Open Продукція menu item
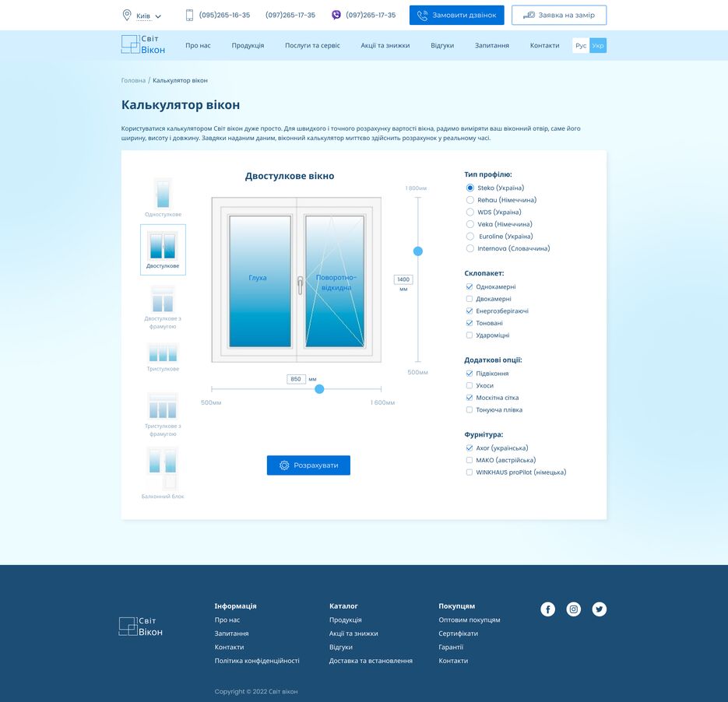The image size is (728, 702). click(x=248, y=45)
